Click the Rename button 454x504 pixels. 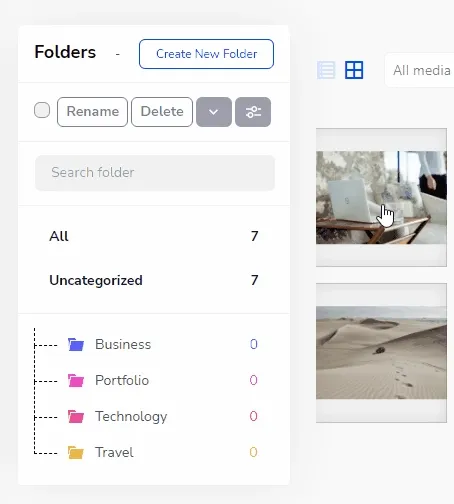click(92, 112)
